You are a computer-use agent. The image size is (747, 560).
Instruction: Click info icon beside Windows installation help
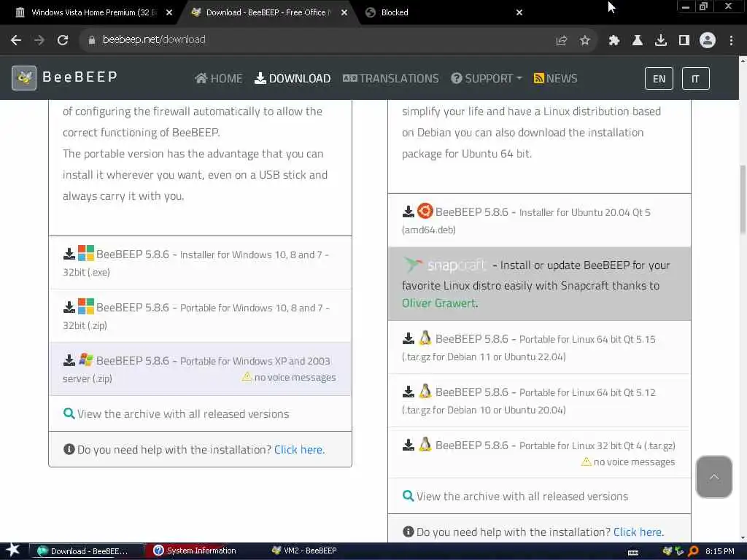69,449
